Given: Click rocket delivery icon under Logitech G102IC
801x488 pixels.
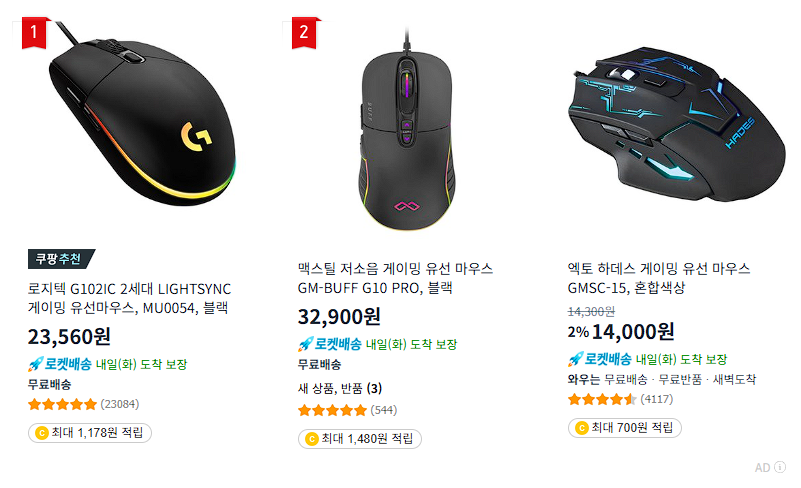Looking at the screenshot, I should click(35, 364).
